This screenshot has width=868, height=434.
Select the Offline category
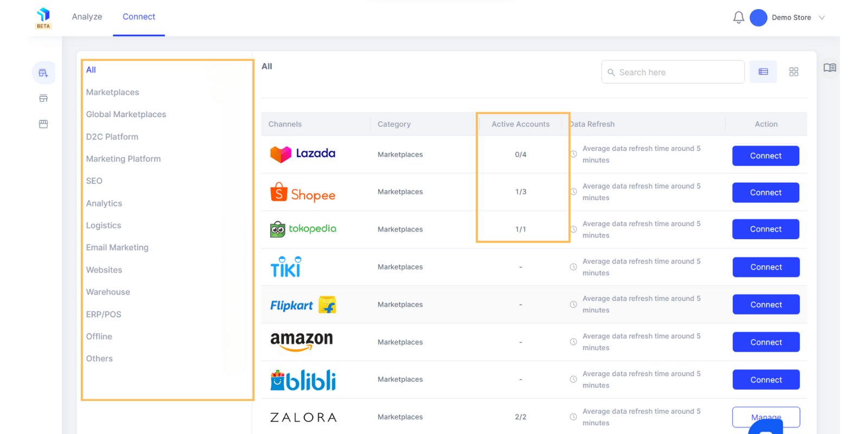tap(99, 336)
